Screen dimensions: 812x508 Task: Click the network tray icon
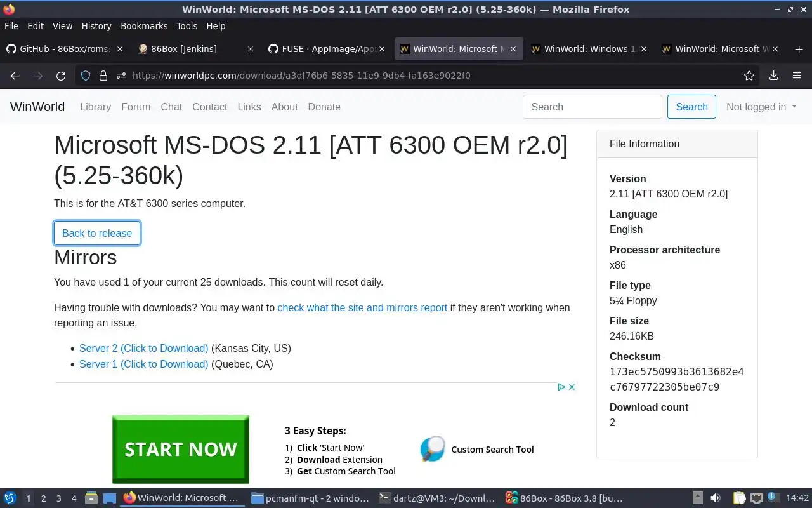coord(756,498)
